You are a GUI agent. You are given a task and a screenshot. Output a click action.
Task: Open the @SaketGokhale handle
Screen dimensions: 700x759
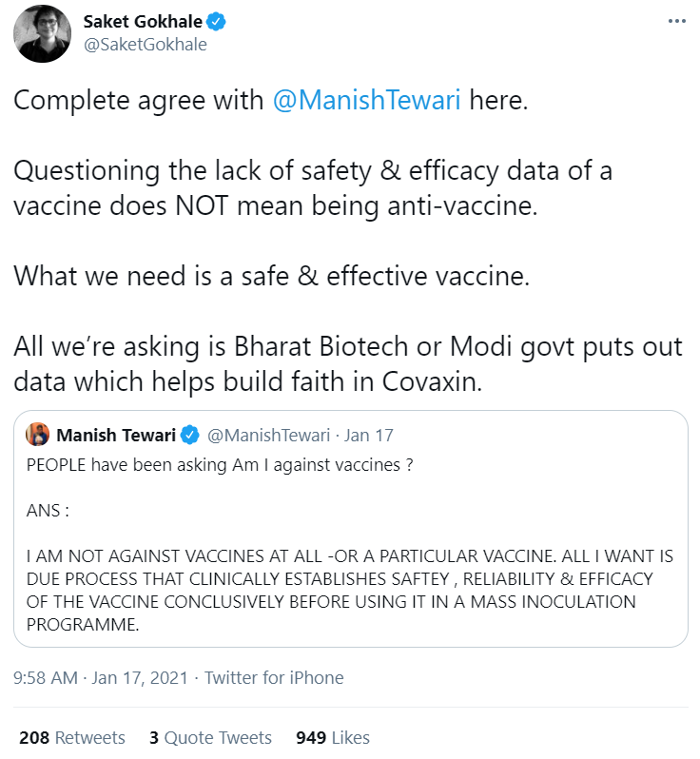click(146, 45)
